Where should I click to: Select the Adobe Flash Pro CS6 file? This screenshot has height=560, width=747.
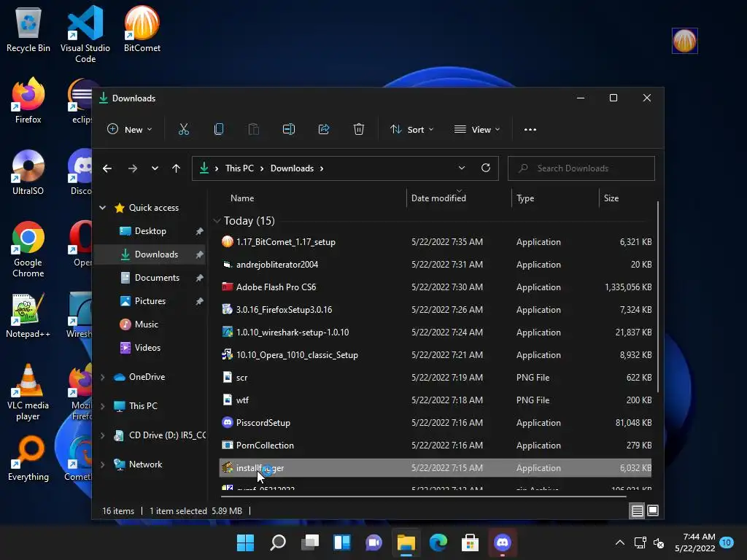(x=436, y=287)
